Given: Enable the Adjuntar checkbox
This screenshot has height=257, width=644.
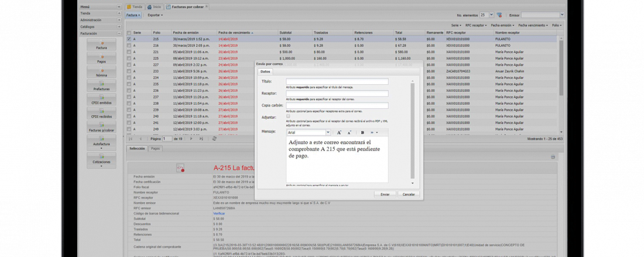Looking at the screenshot, I should pos(288,116).
